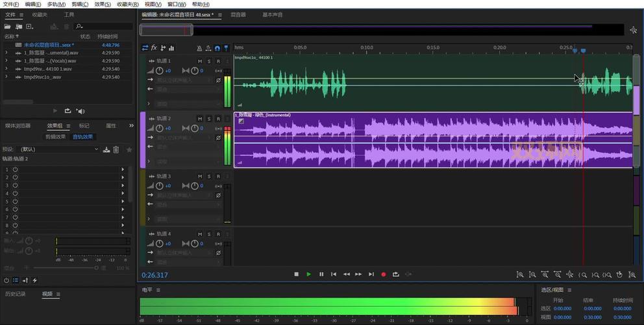The width and height of the screenshot is (644, 325).
Task: Click Zoom Out (time) icon
Action: (x=558, y=274)
